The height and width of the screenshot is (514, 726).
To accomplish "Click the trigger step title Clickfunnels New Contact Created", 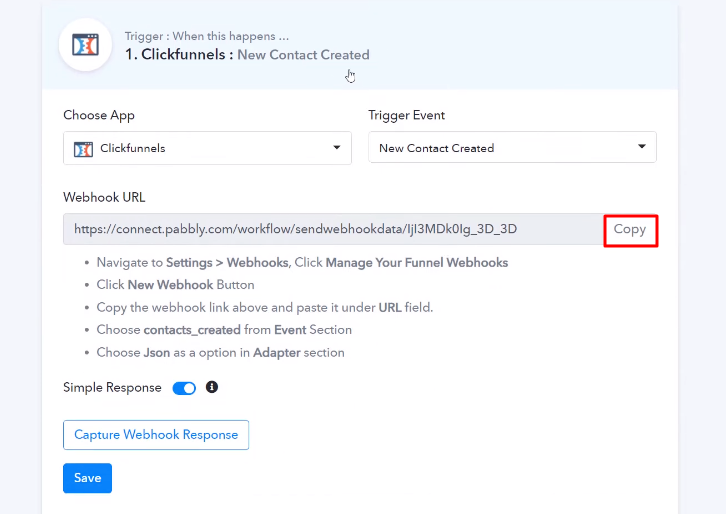I will (x=247, y=55).
